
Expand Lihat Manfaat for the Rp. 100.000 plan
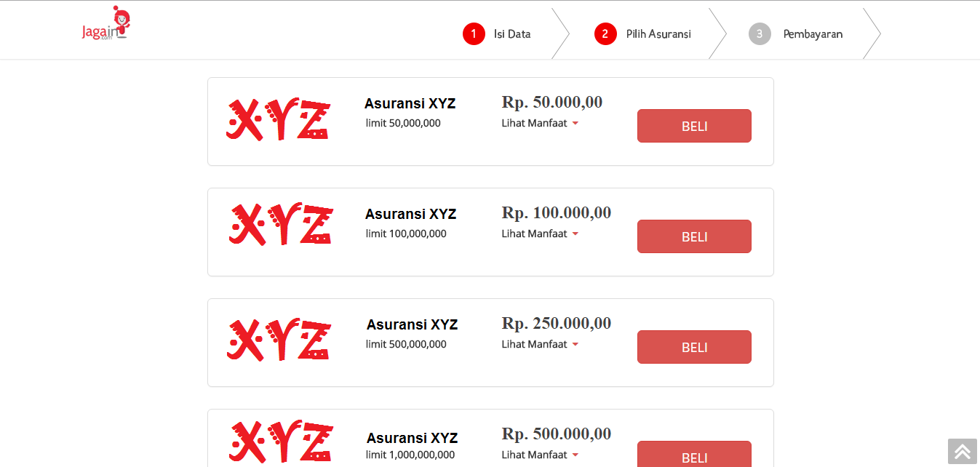(540, 233)
